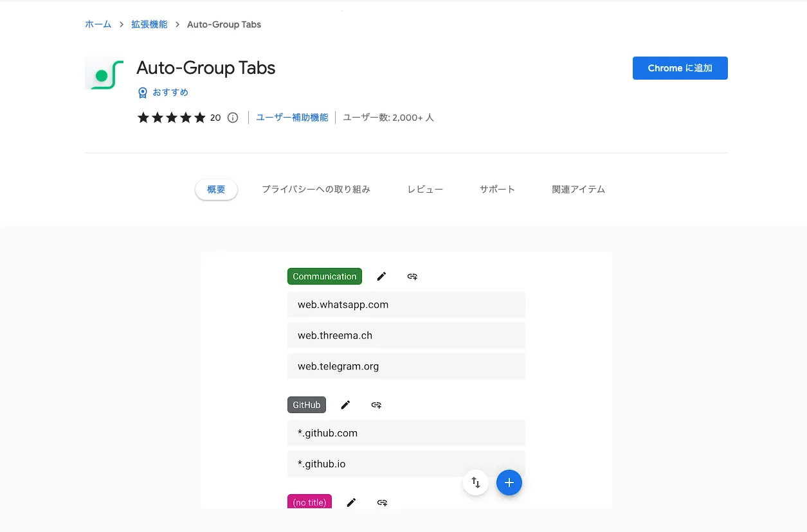Click the add-link icon beside the GitHub group
The height and width of the screenshot is (532, 807).
[x=376, y=405]
